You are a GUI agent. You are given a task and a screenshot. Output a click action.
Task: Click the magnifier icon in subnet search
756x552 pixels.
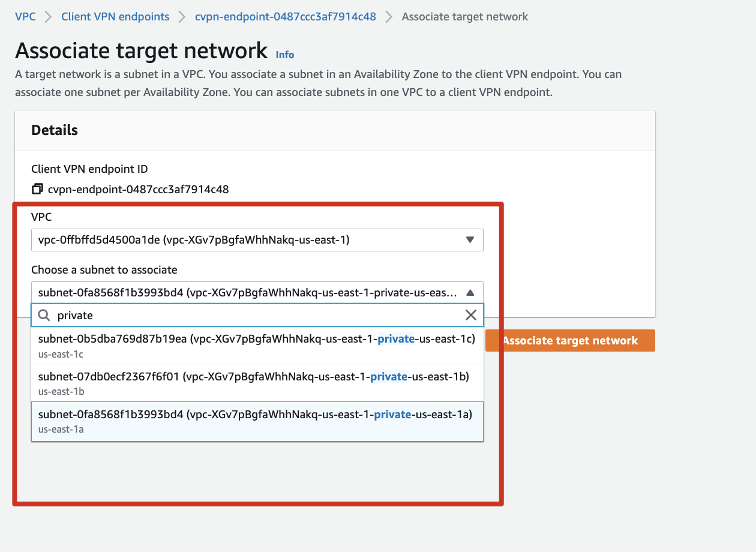pyautogui.click(x=44, y=315)
